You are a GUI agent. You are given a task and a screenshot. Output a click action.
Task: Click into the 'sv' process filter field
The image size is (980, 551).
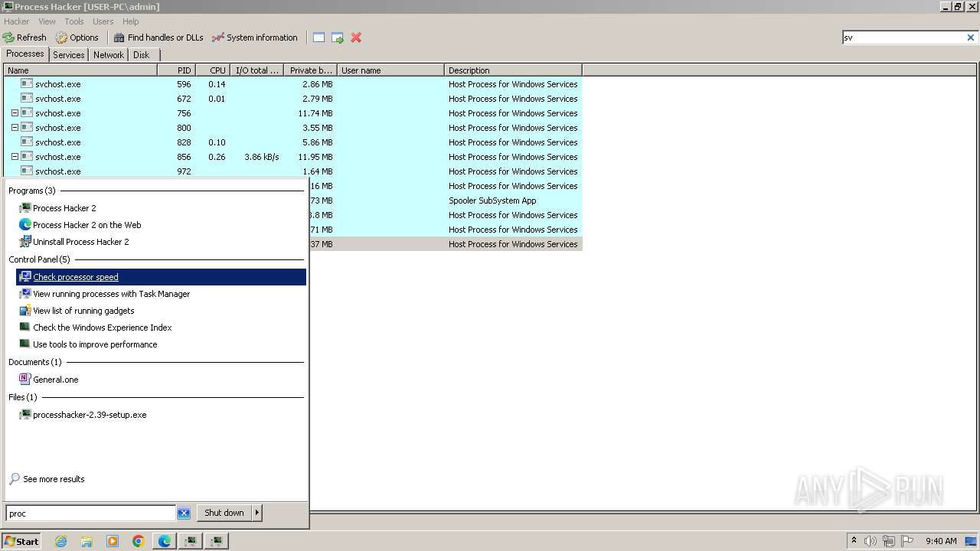tap(903, 37)
